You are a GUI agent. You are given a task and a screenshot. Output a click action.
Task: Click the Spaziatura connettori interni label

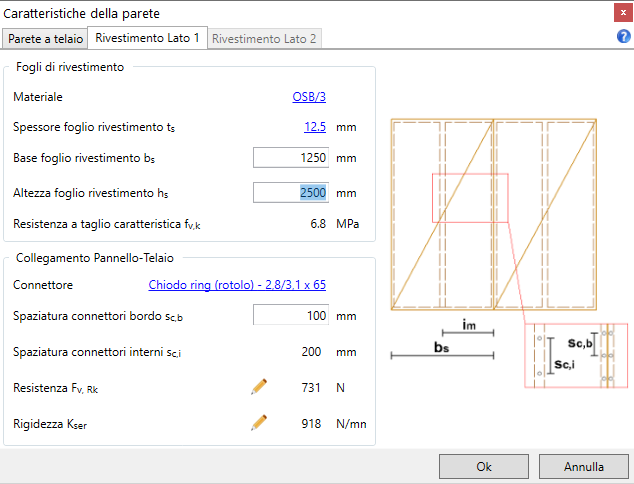click(97, 352)
